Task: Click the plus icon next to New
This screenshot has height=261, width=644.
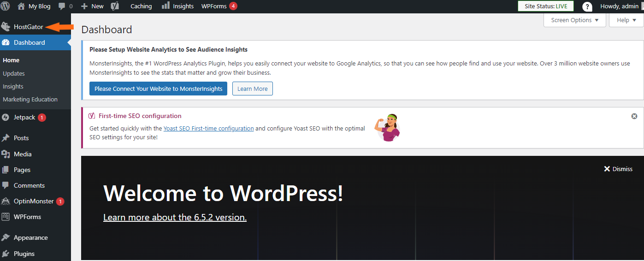Action: (84, 6)
